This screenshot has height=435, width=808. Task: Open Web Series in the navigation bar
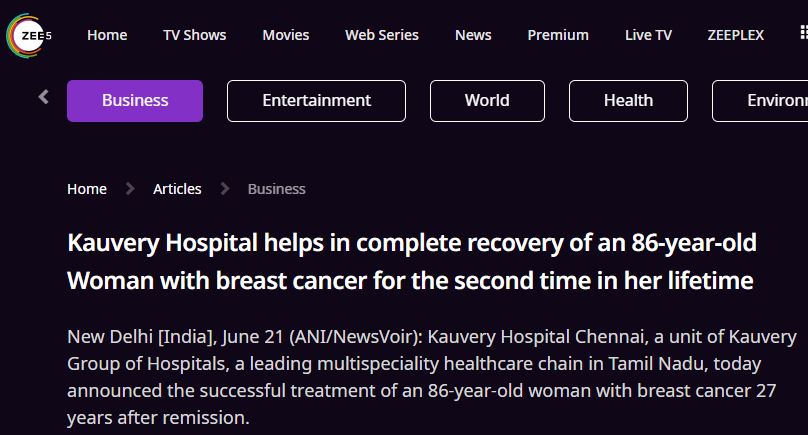[x=382, y=35]
